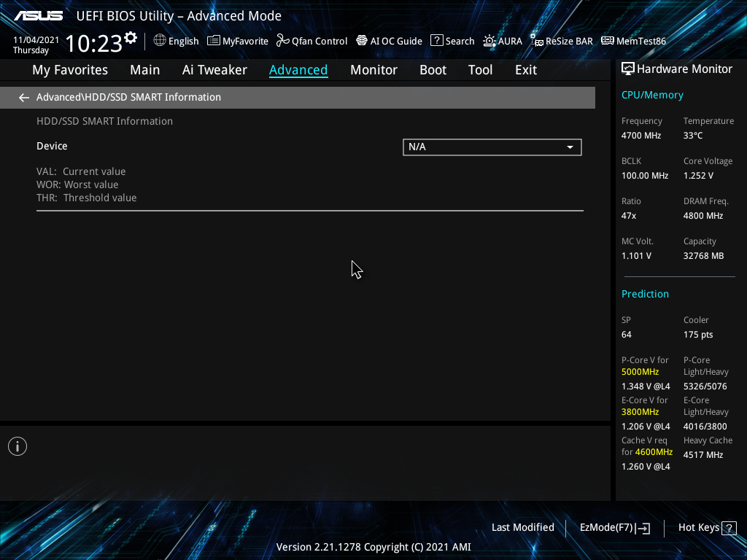Click the THR: Threshold value text
The height and width of the screenshot is (560, 747).
(x=87, y=198)
